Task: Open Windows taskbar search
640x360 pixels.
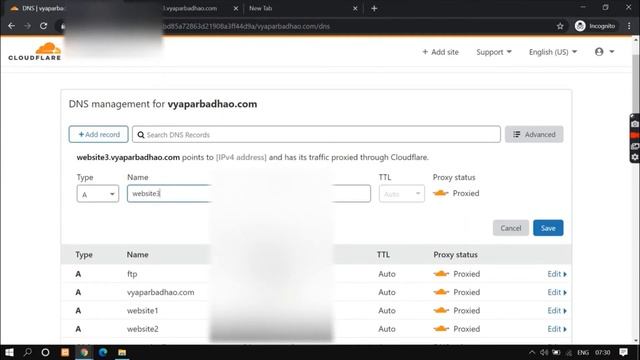Action: pyautogui.click(x=27, y=352)
